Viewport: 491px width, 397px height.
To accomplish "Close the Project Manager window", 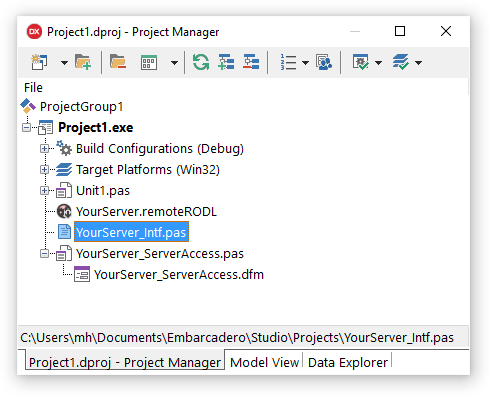I will tap(446, 31).
